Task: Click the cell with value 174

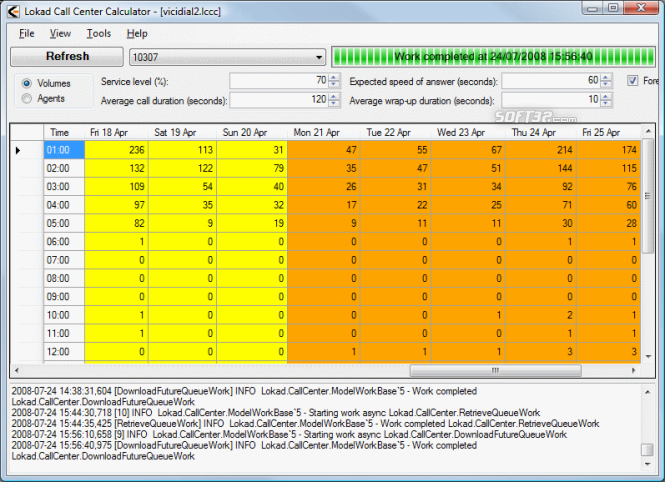Action: [608, 150]
